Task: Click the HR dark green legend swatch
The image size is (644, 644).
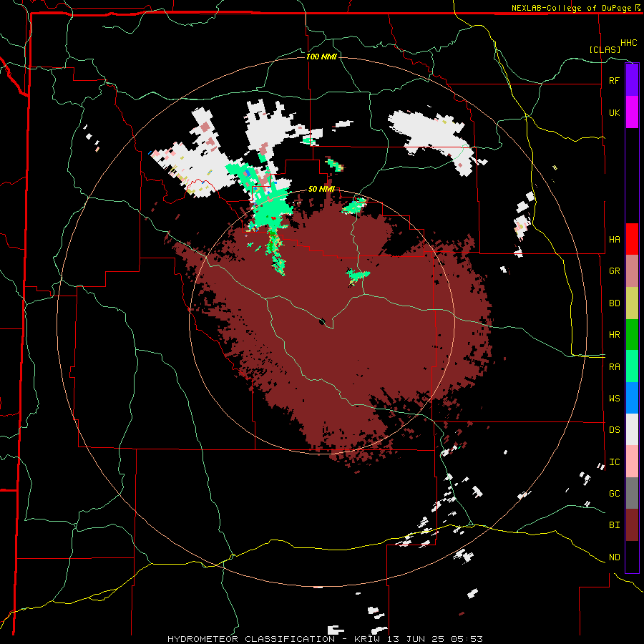Action: (x=632, y=334)
